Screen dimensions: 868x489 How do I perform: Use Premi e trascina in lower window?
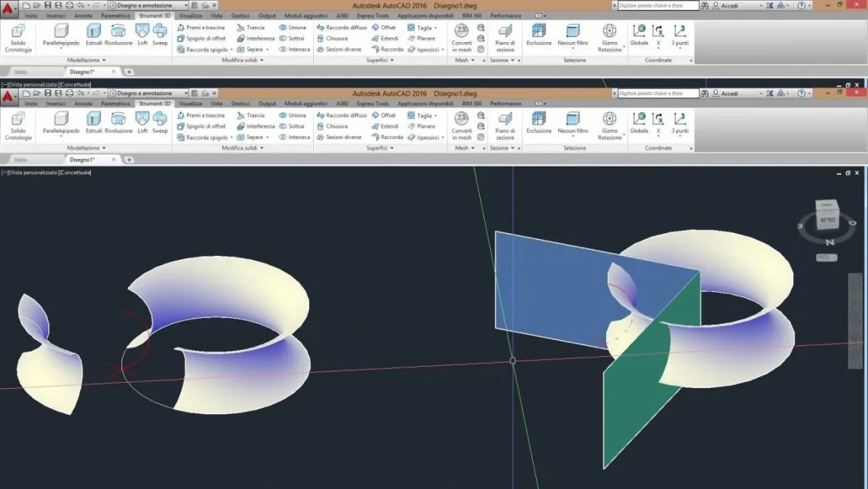point(201,115)
